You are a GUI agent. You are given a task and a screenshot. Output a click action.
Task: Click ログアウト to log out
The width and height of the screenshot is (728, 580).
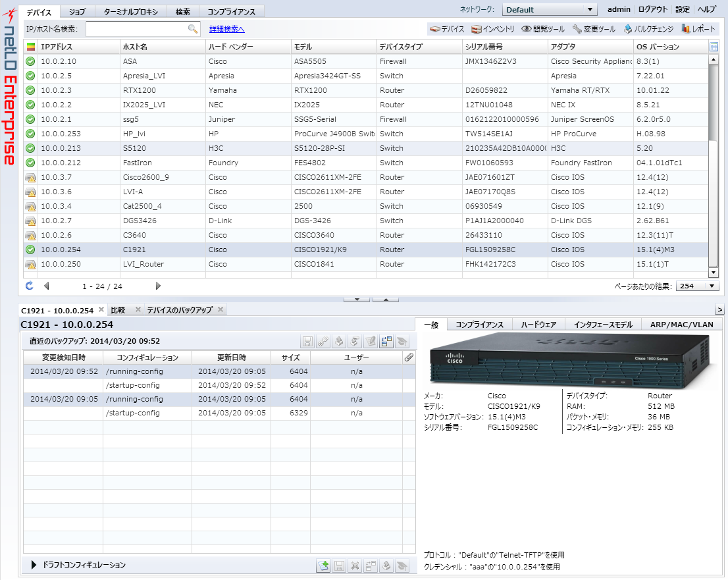(x=652, y=9)
